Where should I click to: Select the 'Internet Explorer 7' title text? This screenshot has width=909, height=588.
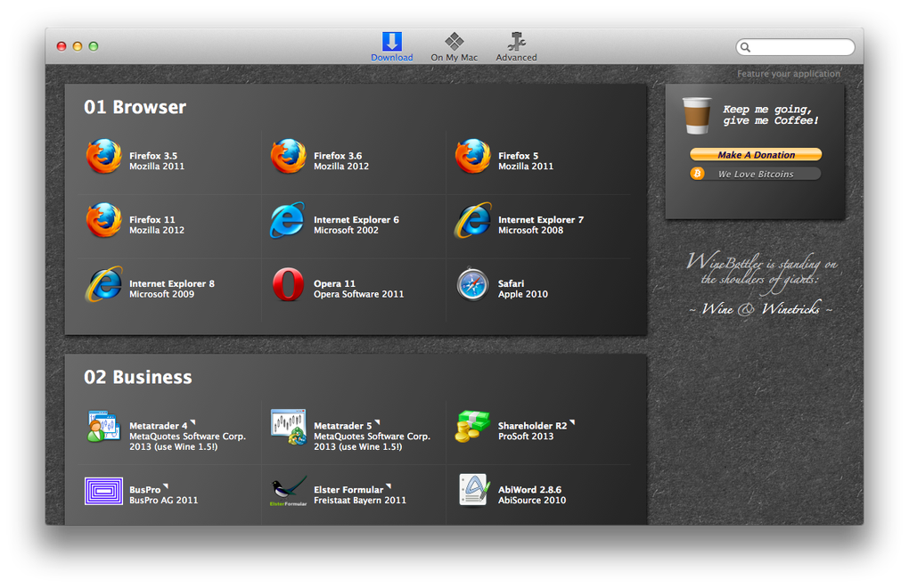pyautogui.click(x=540, y=219)
